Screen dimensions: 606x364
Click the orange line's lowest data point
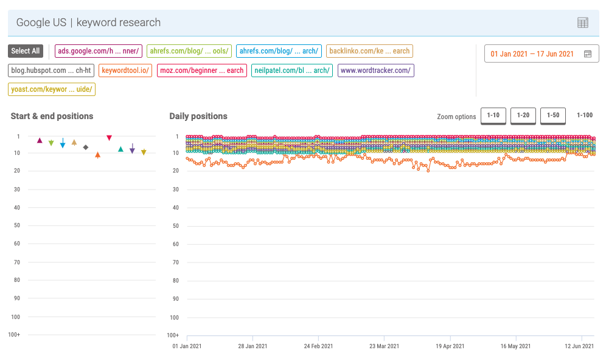pos(428,171)
